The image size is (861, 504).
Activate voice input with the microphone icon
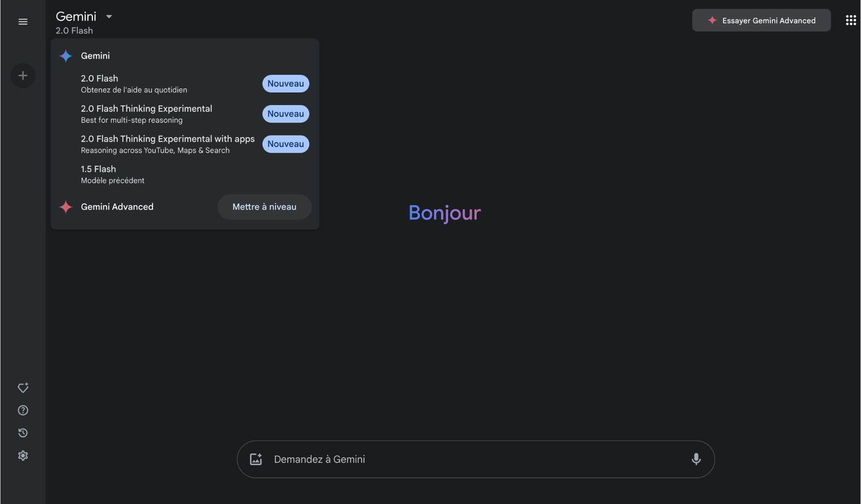click(x=696, y=459)
